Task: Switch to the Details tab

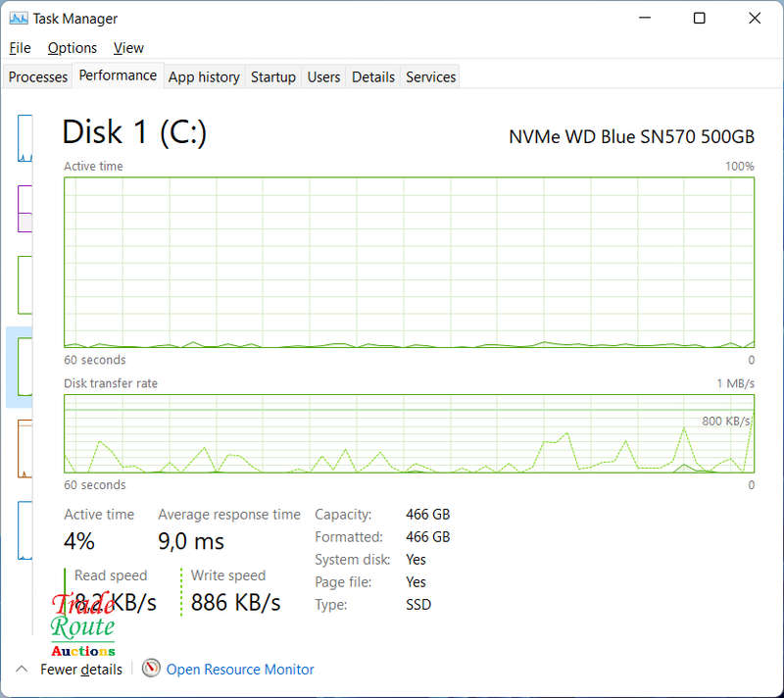Action: coord(373,77)
